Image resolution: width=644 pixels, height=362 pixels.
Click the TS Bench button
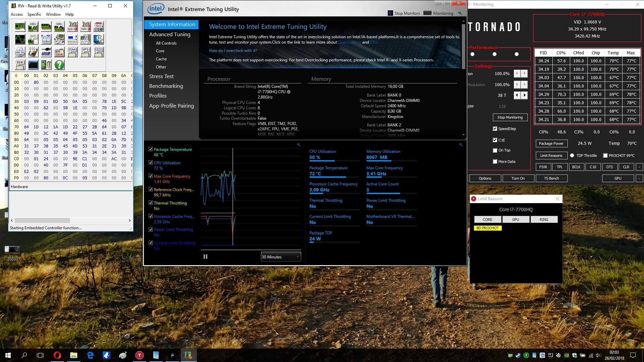pos(551,178)
